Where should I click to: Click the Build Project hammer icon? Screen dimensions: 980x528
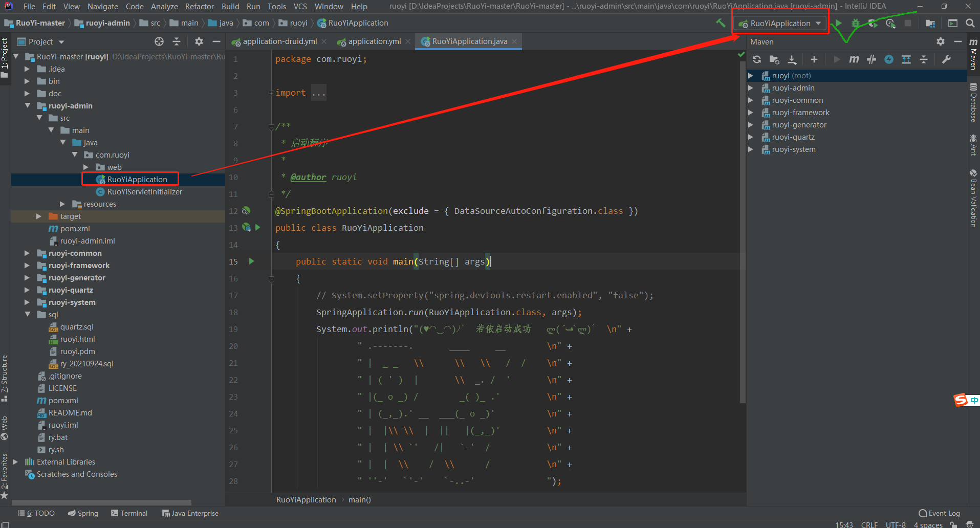[x=721, y=23]
